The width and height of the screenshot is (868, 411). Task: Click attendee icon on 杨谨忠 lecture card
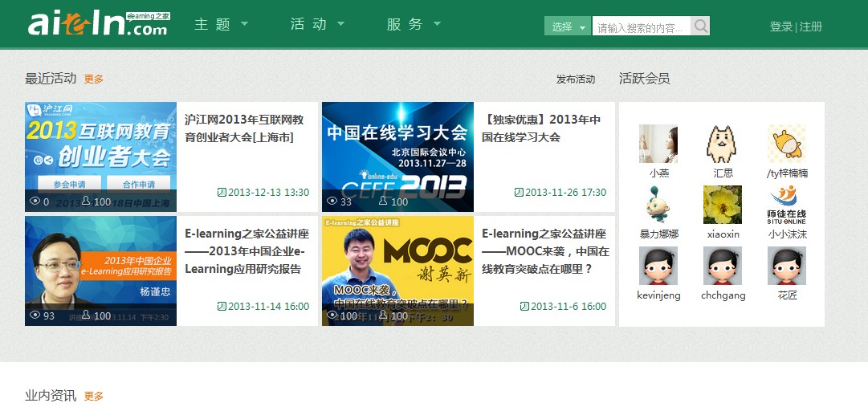pos(86,315)
